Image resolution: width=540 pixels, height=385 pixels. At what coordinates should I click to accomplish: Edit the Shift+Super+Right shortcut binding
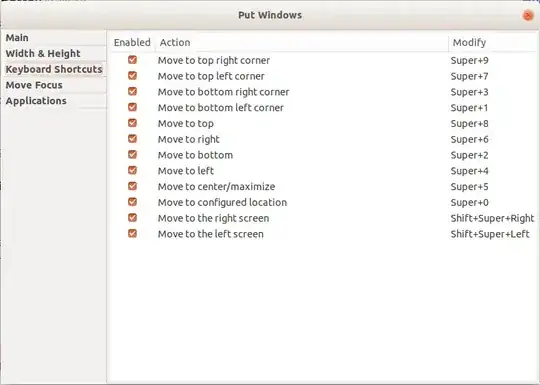point(492,218)
